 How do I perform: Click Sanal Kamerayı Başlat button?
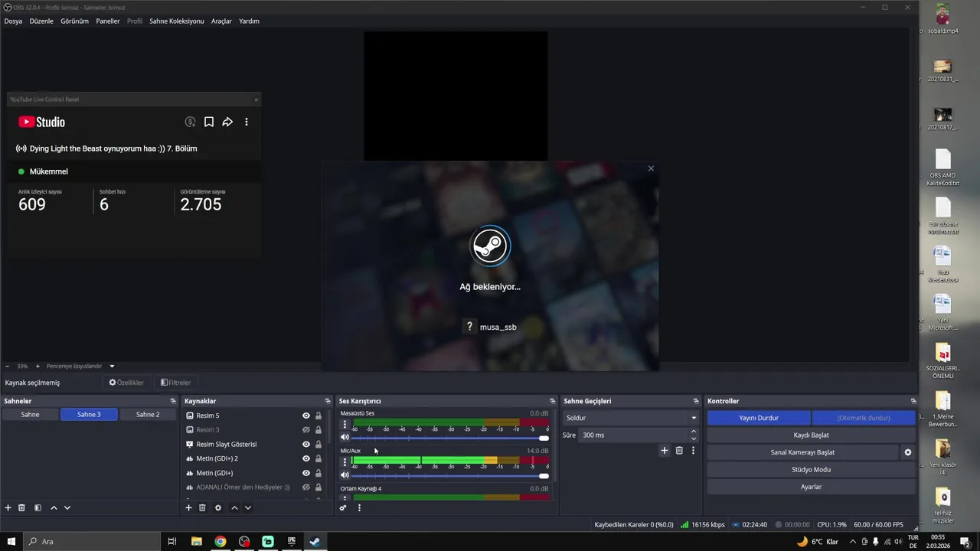coord(802,452)
